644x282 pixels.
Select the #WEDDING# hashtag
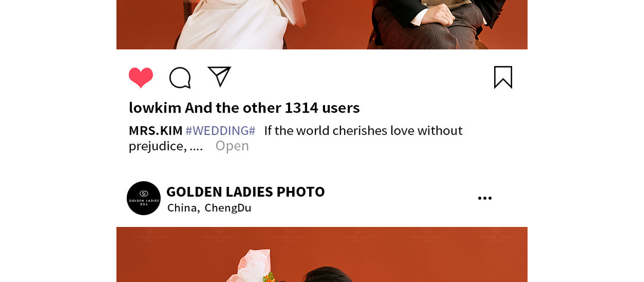221,130
